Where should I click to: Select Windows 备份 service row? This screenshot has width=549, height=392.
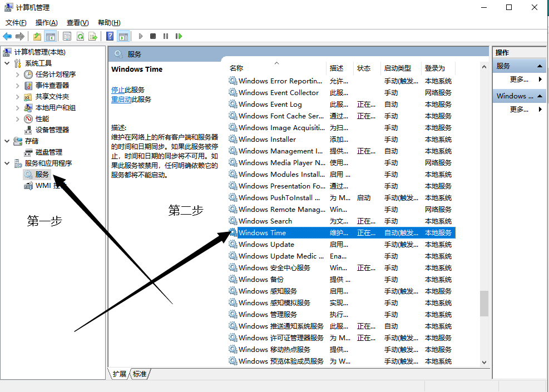pos(342,279)
